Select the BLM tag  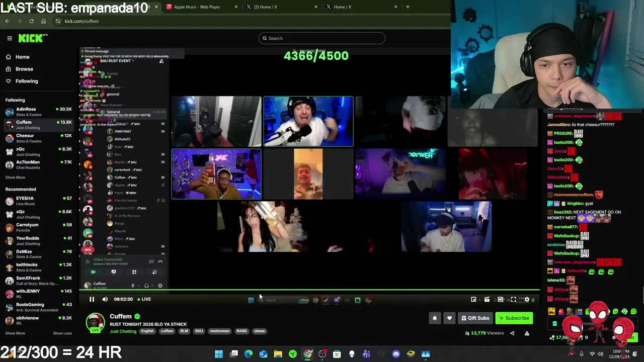coord(184,331)
